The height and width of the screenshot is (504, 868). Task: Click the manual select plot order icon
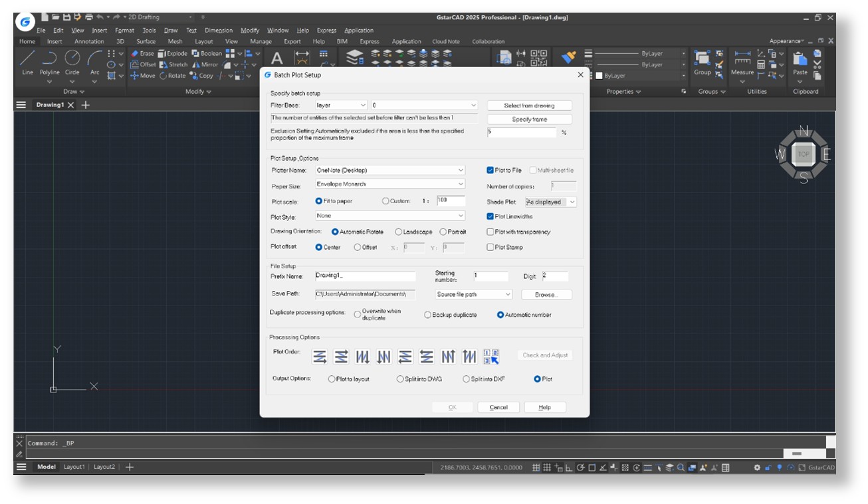491,357
